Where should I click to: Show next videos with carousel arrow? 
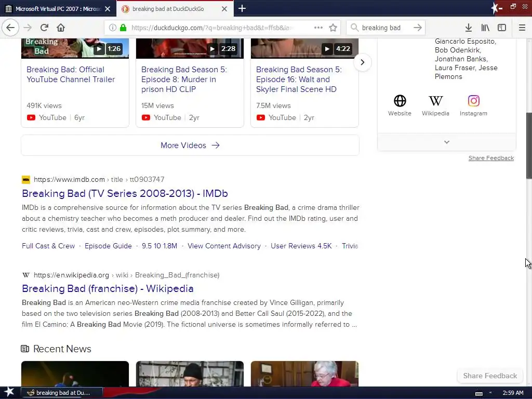362,62
